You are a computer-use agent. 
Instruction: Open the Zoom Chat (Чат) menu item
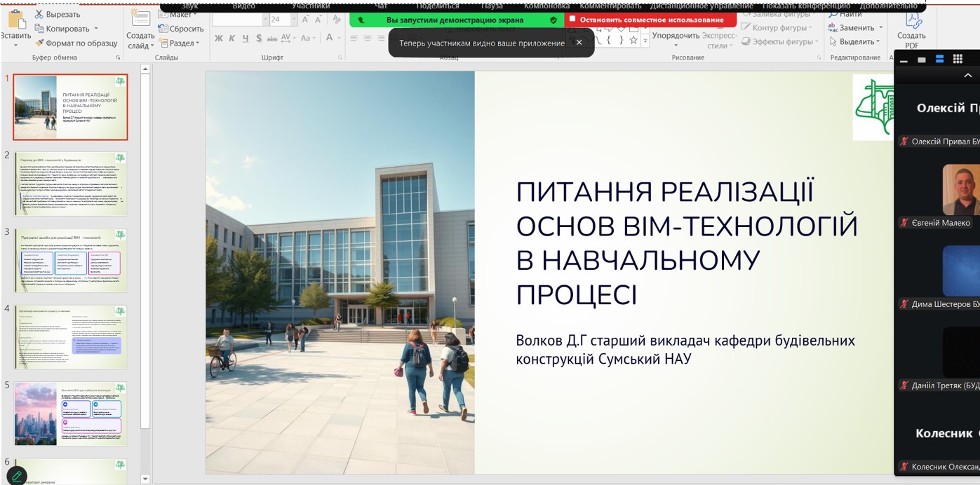pos(382,6)
